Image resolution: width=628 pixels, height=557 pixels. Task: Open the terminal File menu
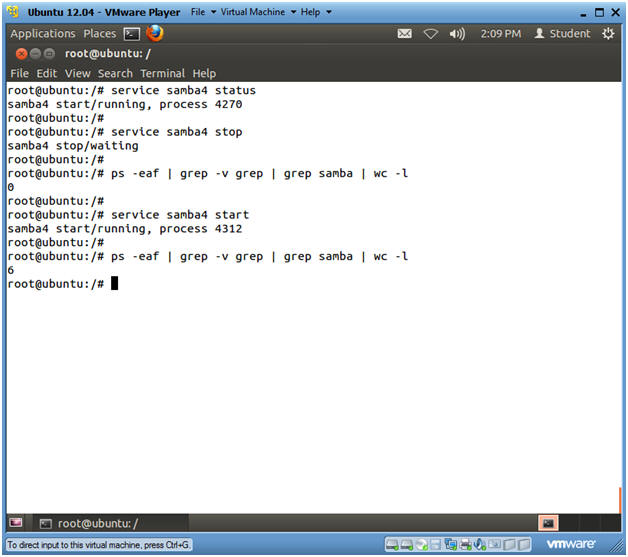(20, 74)
